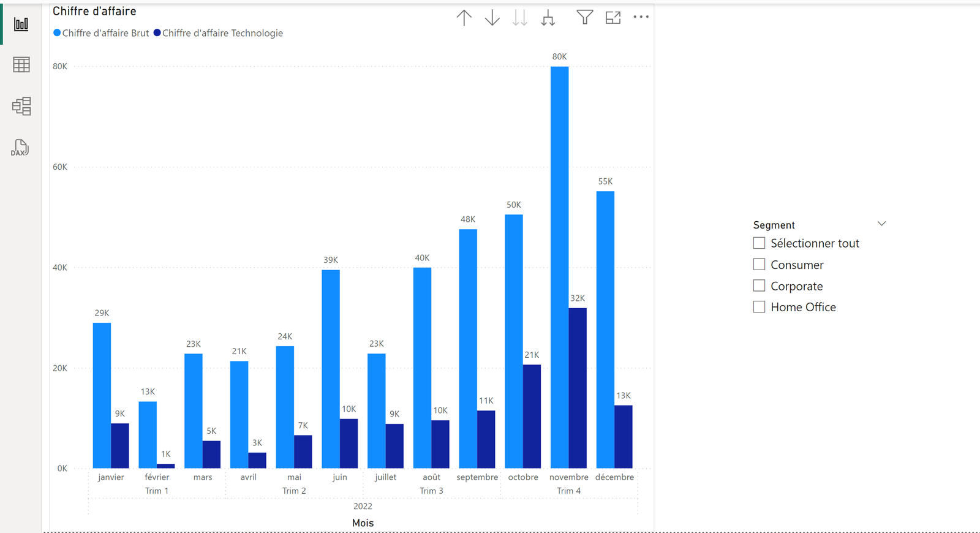Screen dimensions: 980x533
Task: Open the More options ellipsis menu
Action: 641,17
